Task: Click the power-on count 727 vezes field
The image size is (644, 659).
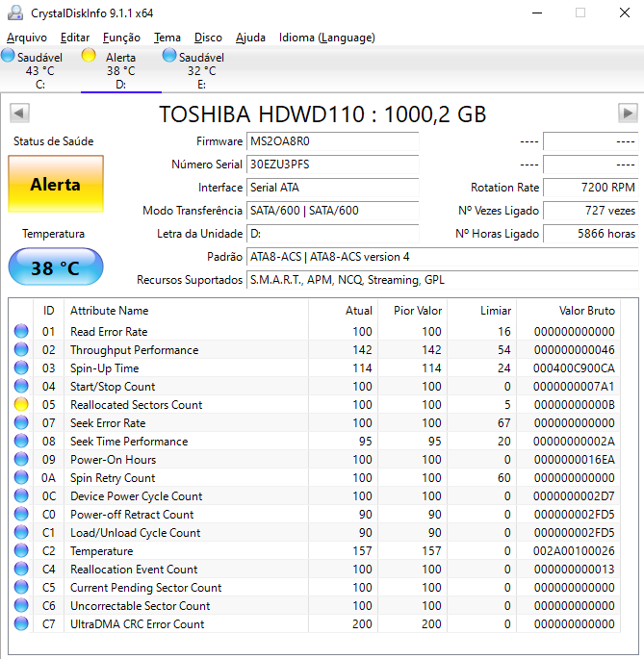Action: pos(591,211)
